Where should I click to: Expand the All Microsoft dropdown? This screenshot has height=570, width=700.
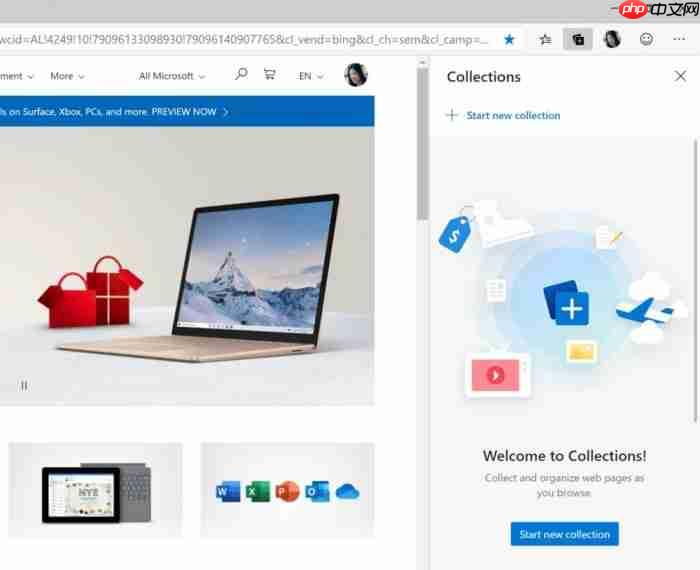[x=172, y=76]
